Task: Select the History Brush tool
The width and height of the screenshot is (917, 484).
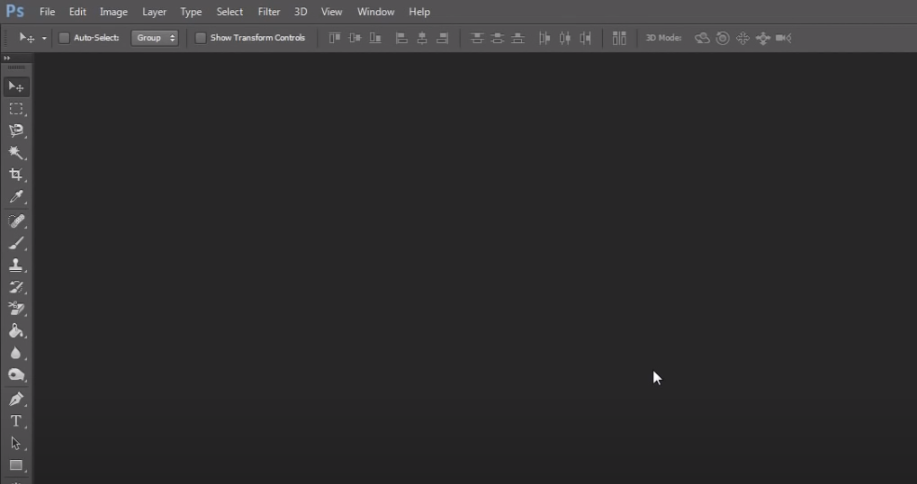Action: pos(16,287)
